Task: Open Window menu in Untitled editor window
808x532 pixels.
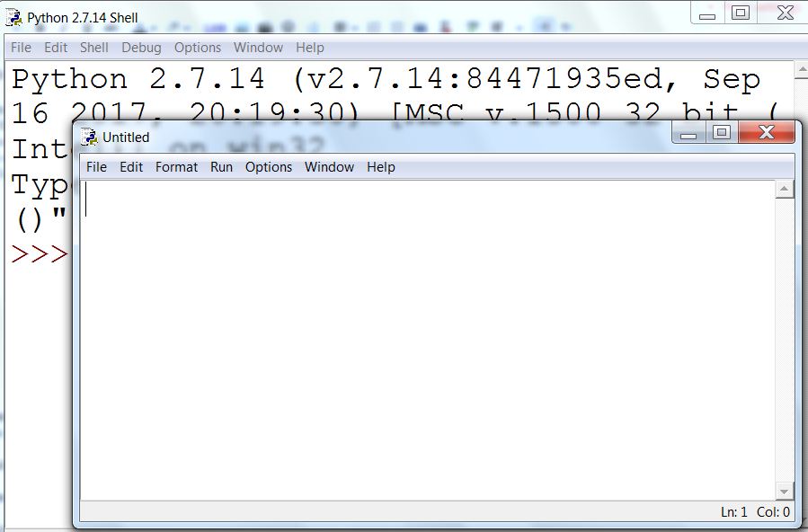Action: click(329, 167)
